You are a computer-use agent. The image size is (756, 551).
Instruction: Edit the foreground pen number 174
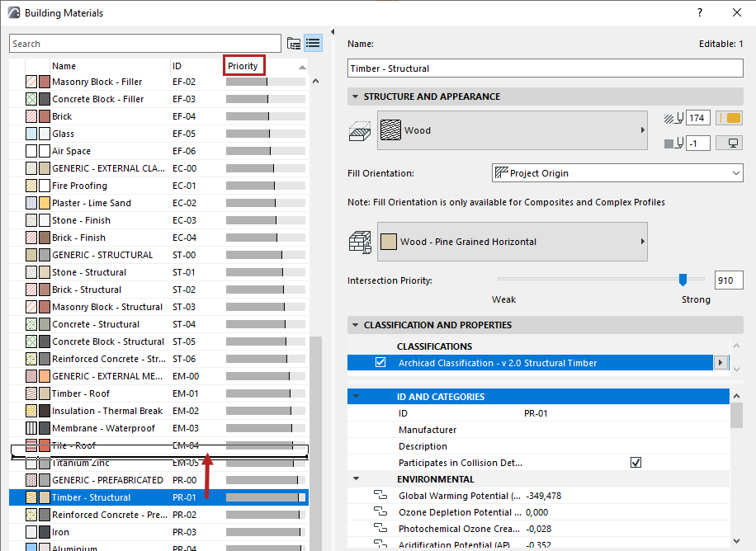(697, 118)
